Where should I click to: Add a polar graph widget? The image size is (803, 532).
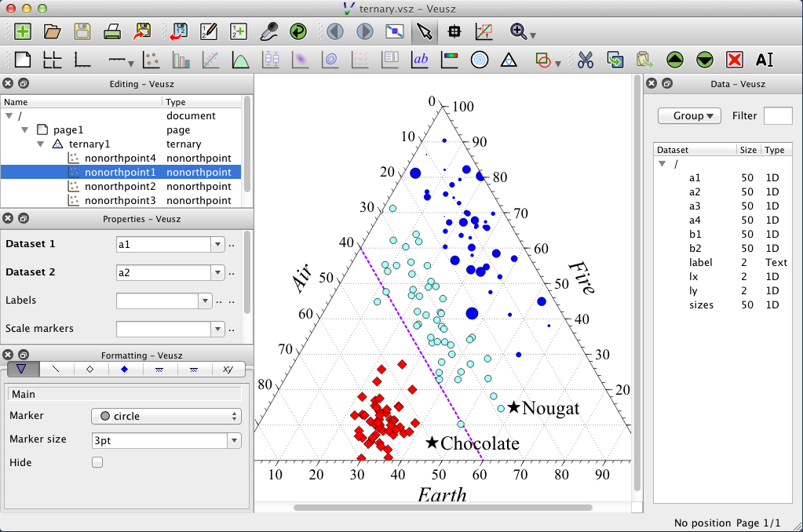480,60
